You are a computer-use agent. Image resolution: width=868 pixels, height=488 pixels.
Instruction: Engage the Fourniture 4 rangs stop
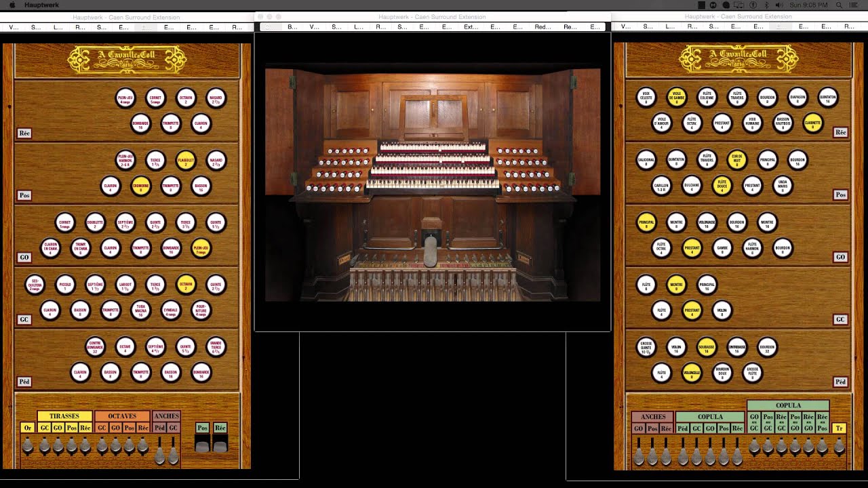point(201,310)
